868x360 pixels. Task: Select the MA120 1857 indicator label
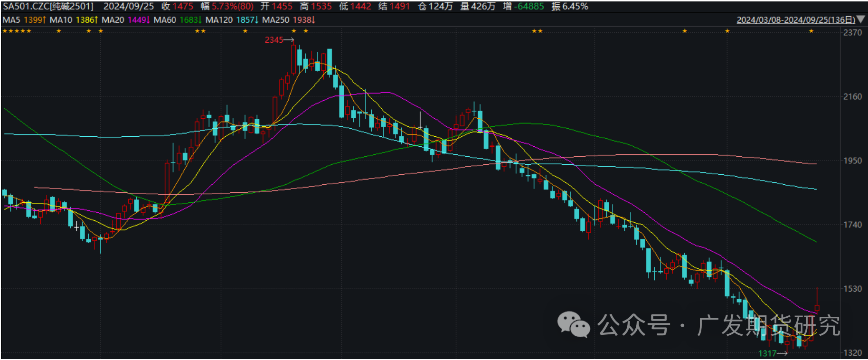pos(232,20)
